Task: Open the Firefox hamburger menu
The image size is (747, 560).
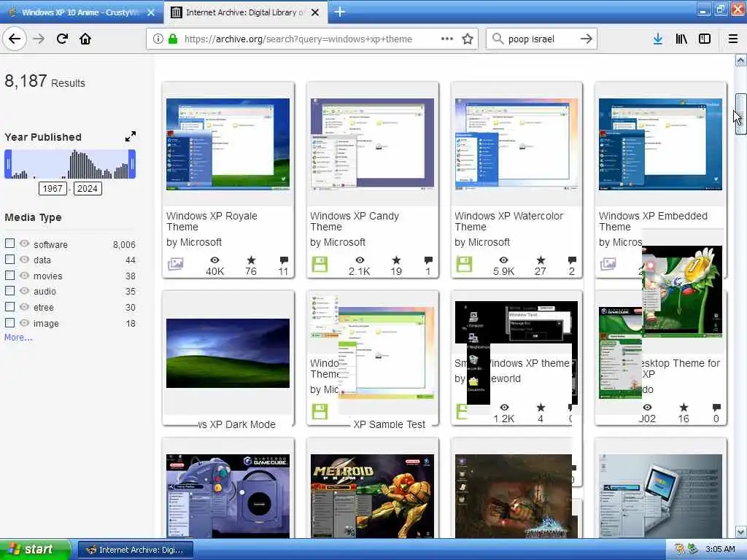Action: tap(733, 39)
